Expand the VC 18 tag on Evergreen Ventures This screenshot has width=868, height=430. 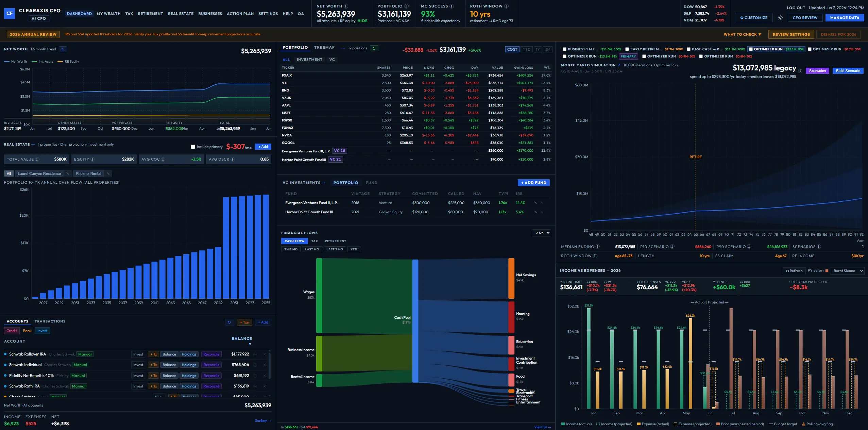pos(340,151)
